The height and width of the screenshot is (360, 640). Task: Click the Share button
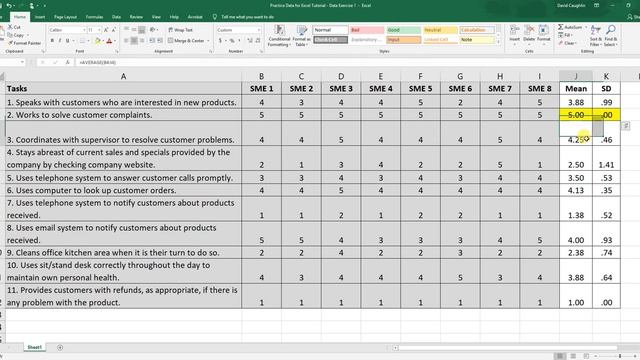click(633, 17)
